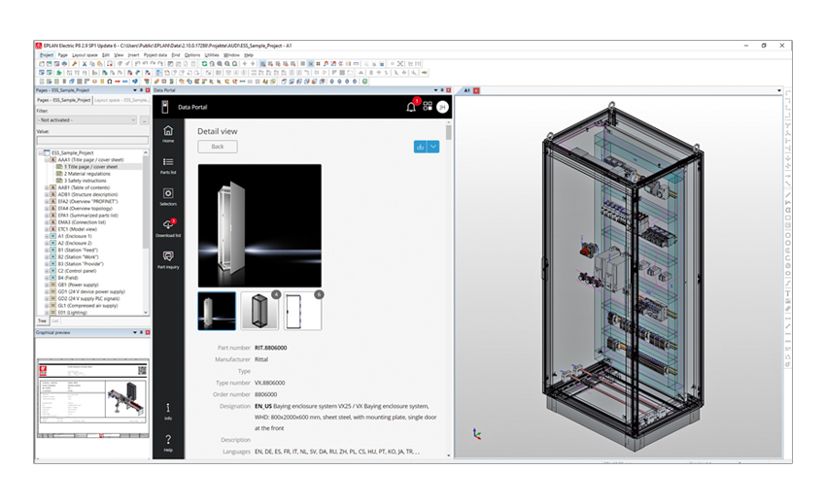The image size is (826, 504).
Task: Expand the C2 (Control panel) node
Action: pyautogui.click(x=47, y=271)
